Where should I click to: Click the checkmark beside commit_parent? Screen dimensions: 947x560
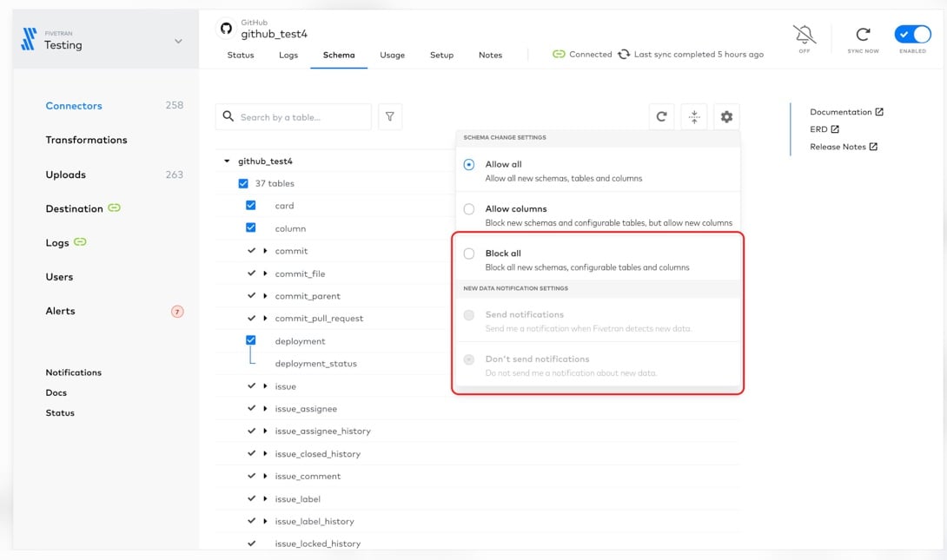point(251,296)
